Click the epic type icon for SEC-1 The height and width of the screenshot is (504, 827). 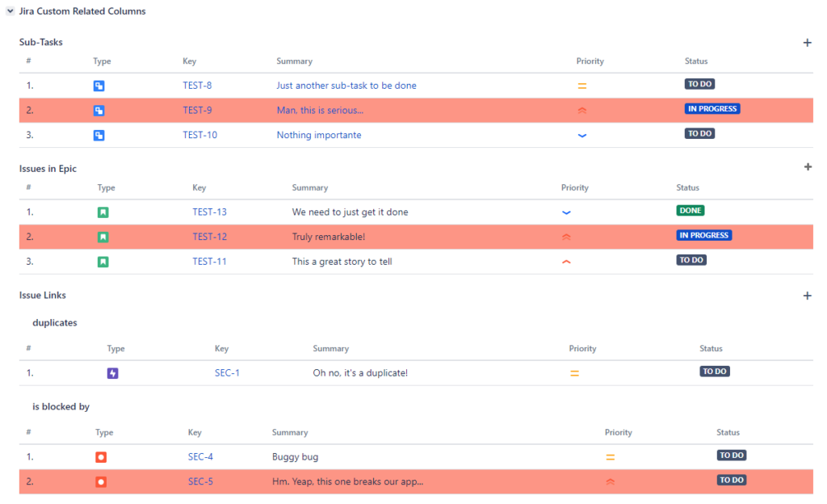112,373
